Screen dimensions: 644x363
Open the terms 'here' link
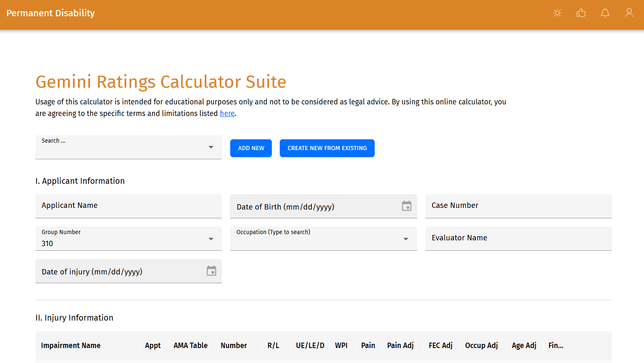click(x=227, y=114)
